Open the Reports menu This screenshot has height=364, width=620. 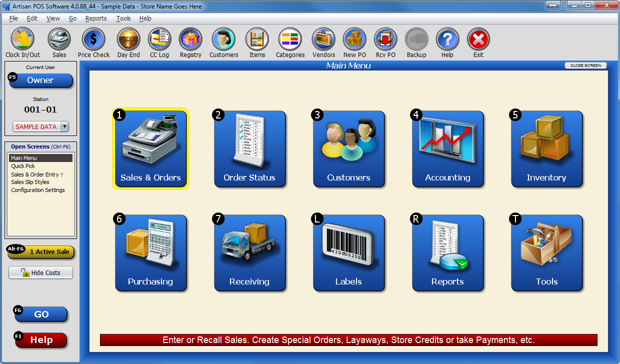[95, 18]
